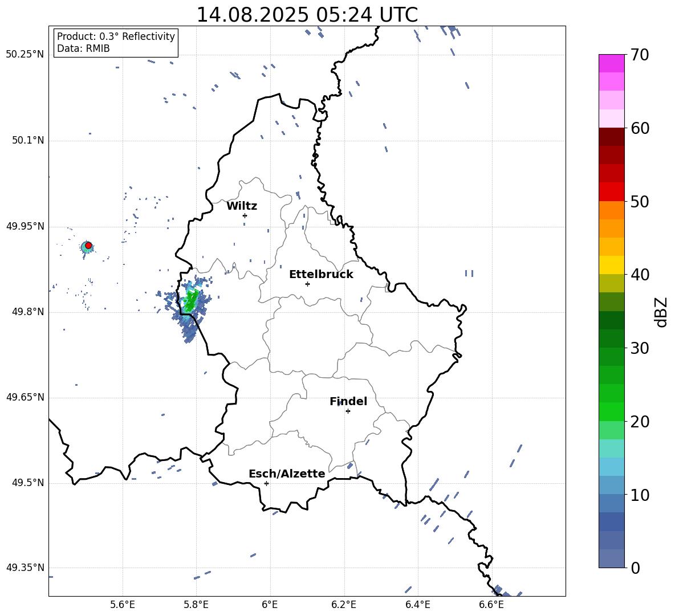Click the colorbar tick value 60
This screenshot has width=675, height=616.
pos(640,128)
